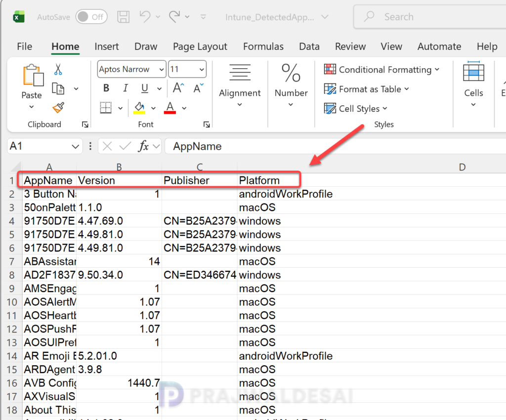Click the Redo arrow icon
This screenshot has height=420, width=506.
(x=174, y=16)
